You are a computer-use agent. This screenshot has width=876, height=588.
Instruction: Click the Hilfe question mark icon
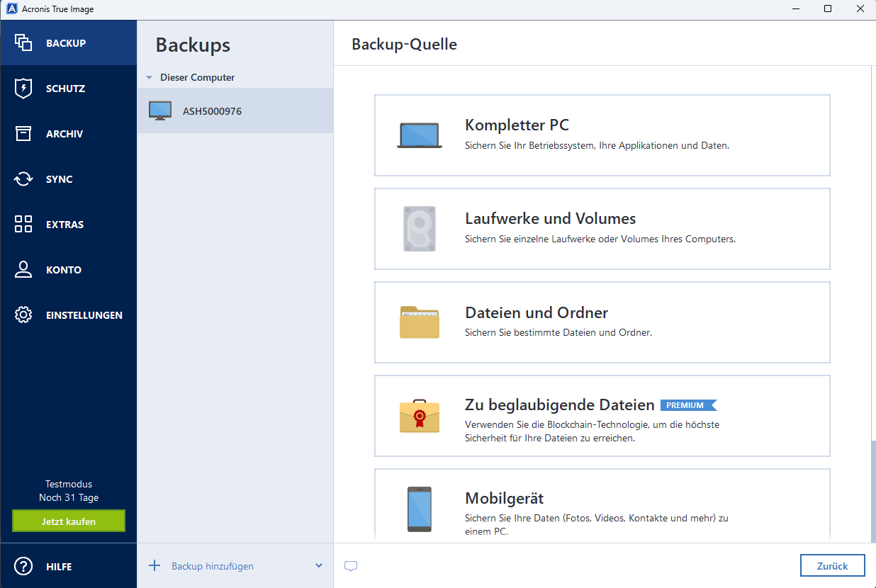[23, 566]
